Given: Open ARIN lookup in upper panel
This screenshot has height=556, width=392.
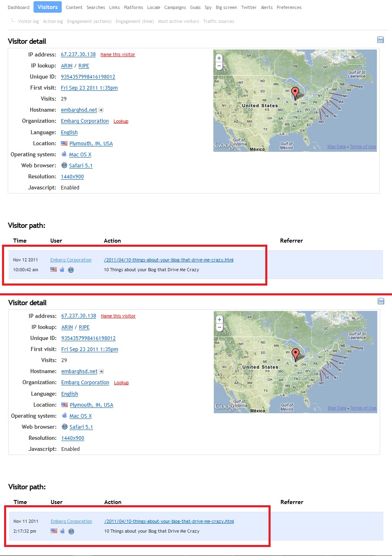Looking at the screenshot, I should (67, 66).
